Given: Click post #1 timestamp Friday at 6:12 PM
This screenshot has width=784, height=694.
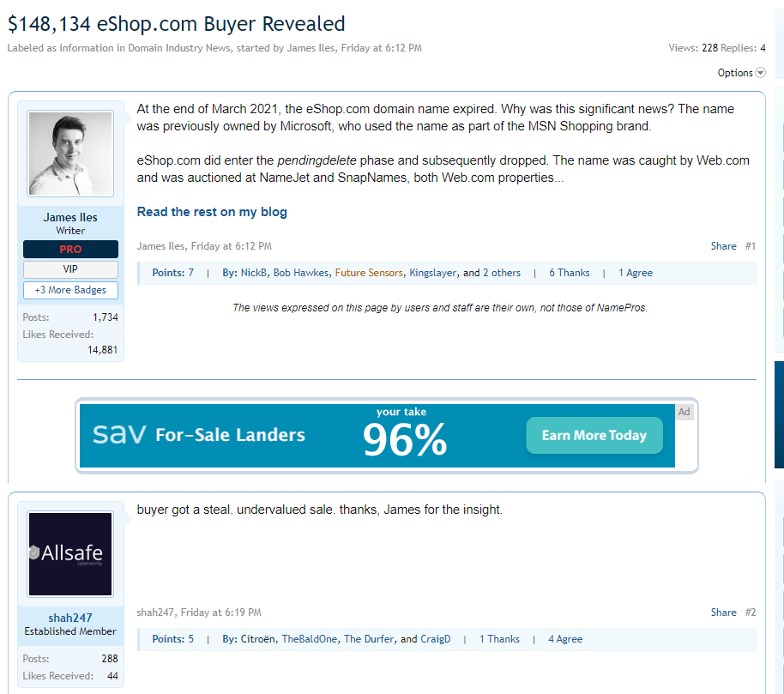Looking at the screenshot, I should point(232,246).
